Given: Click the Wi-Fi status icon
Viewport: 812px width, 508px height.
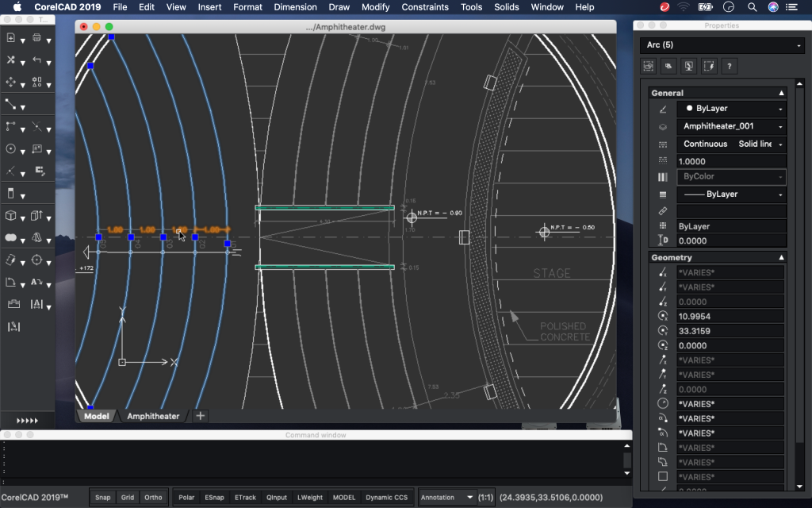Looking at the screenshot, I should click(x=684, y=7).
